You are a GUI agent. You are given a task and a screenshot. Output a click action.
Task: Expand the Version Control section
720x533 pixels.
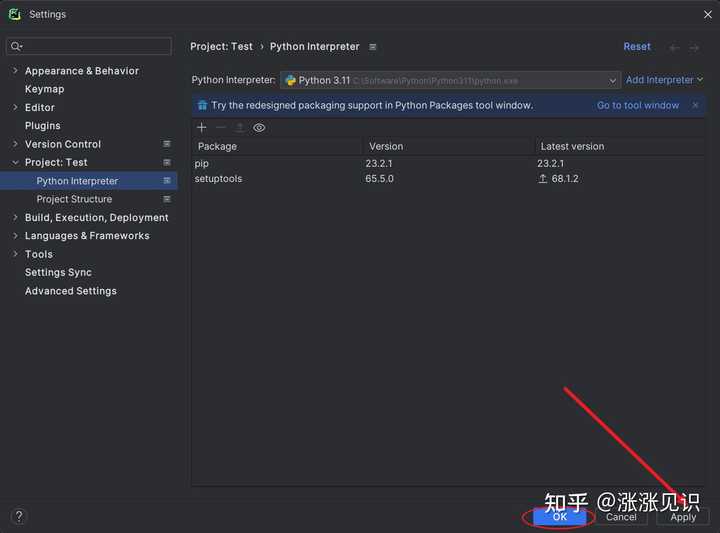15,144
